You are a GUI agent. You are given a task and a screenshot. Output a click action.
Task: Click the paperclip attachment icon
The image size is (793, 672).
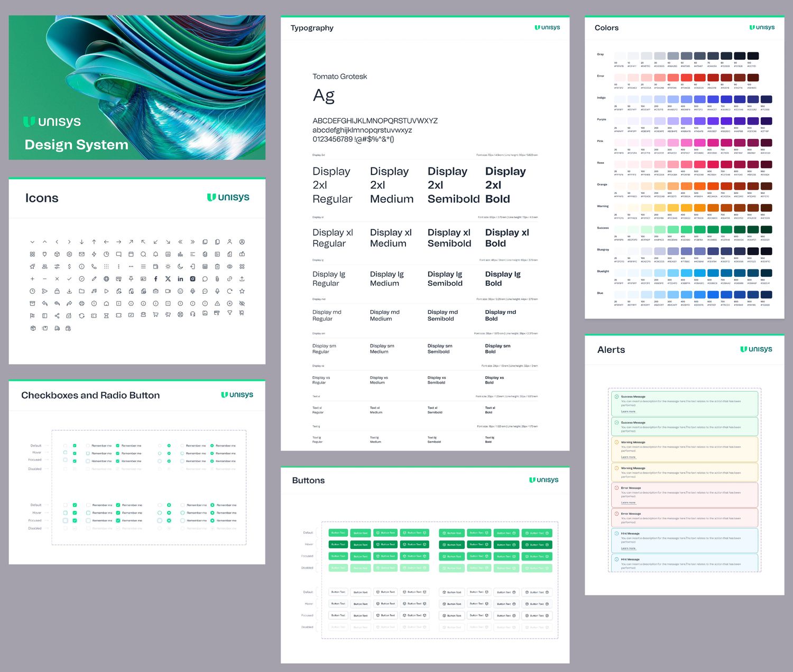[x=217, y=279]
